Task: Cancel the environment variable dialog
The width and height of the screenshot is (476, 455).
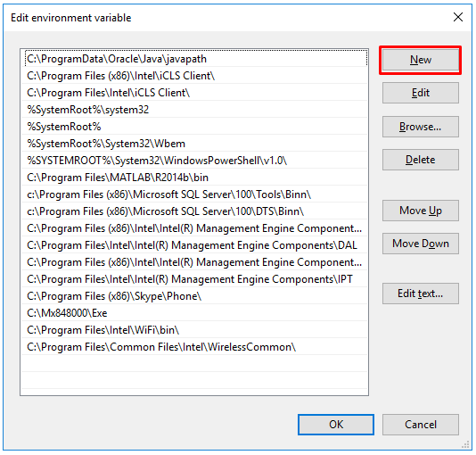Action: pyautogui.click(x=420, y=425)
